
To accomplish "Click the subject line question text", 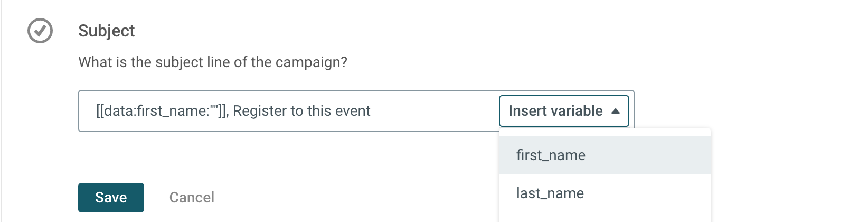I will point(213,62).
